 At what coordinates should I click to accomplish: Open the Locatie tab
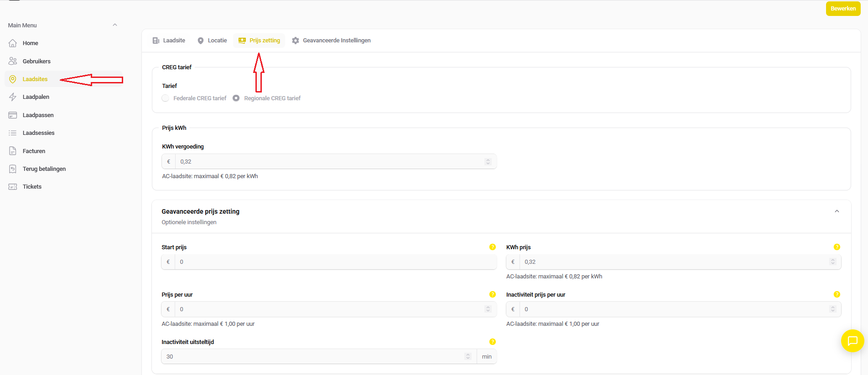point(212,41)
